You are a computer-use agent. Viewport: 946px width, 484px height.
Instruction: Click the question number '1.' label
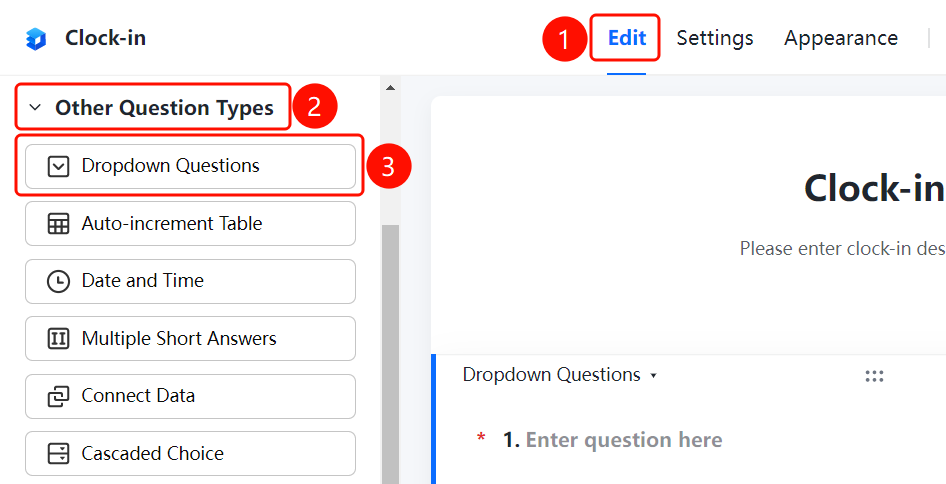tap(511, 440)
